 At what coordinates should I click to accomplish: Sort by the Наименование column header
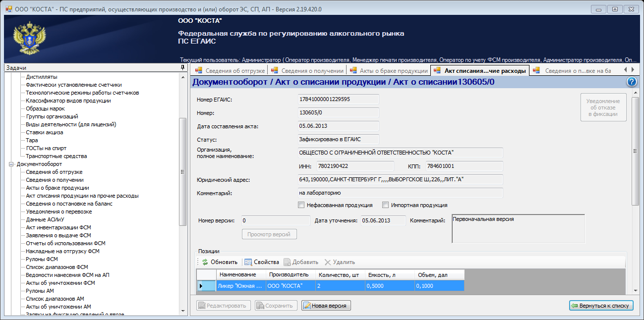(241, 275)
